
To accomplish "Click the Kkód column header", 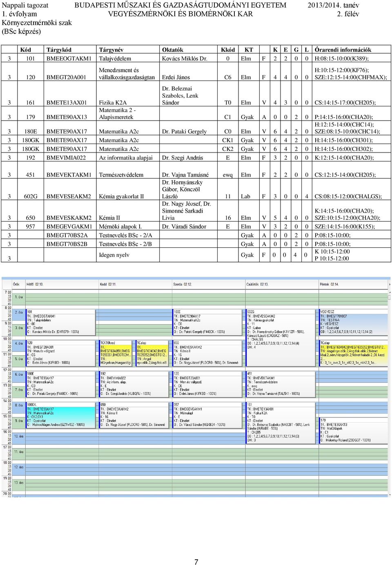I will coord(228,50).
